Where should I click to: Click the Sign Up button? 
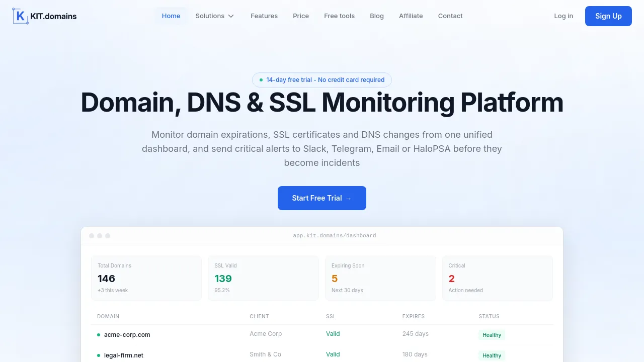[x=608, y=16]
